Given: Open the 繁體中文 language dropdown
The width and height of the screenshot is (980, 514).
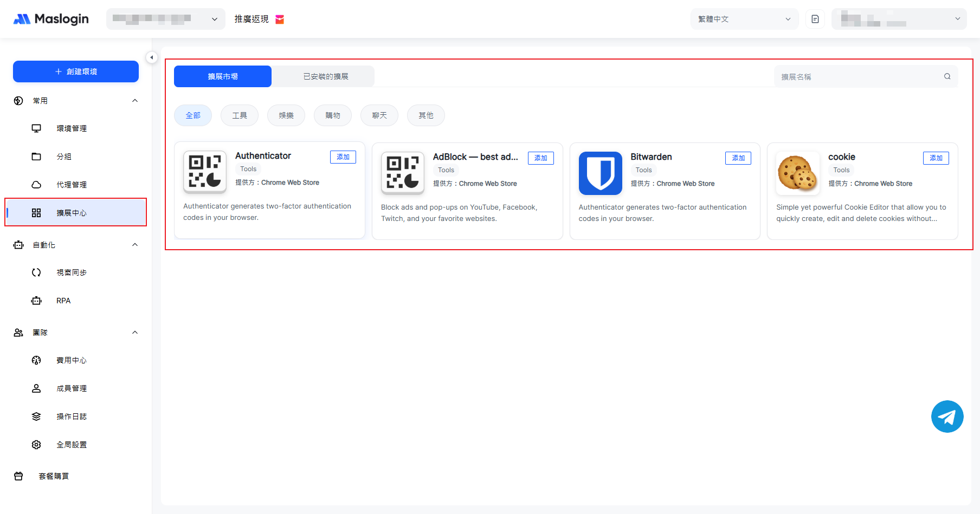Looking at the screenshot, I should pyautogui.click(x=744, y=19).
